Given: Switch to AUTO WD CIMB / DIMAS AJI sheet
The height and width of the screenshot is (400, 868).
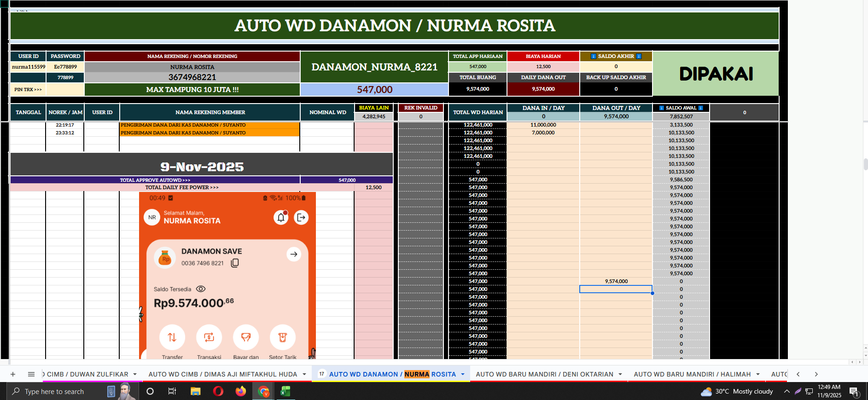Looking at the screenshot, I should tap(223, 374).
